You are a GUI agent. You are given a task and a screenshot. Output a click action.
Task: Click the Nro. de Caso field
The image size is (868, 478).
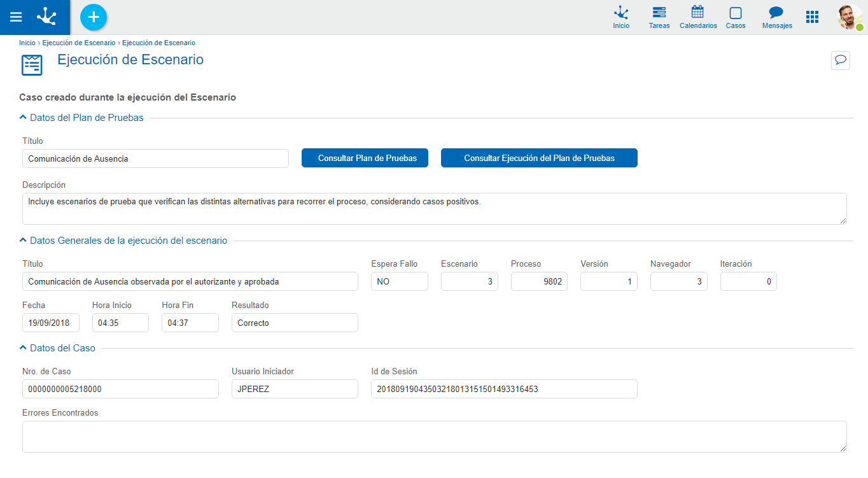pyautogui.click(x=120, y=389)
